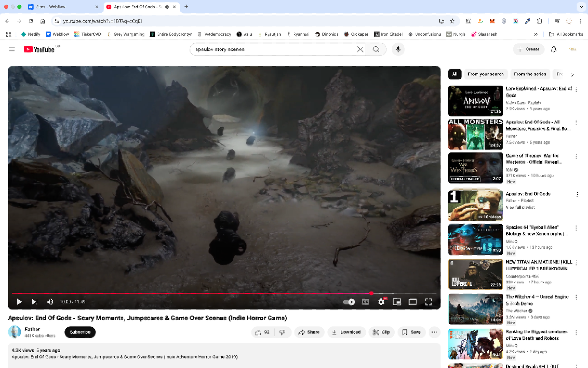Click the Father channel name link
This screenshot has width=588, height=368.
coord(33,330)
